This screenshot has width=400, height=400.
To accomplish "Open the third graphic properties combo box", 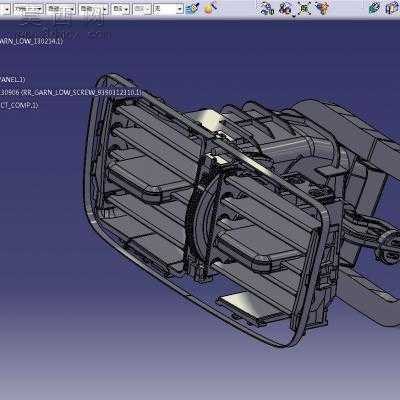I will (x=93, y=9).
